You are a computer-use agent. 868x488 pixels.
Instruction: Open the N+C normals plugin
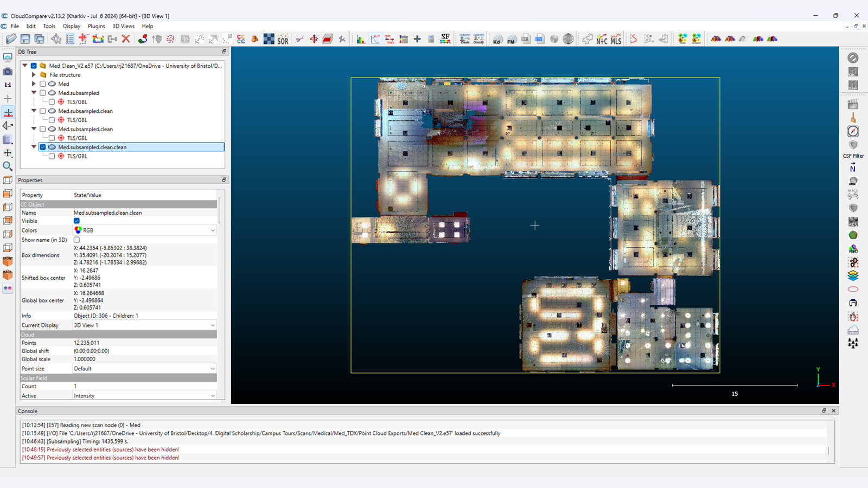(x=602, y=39)
